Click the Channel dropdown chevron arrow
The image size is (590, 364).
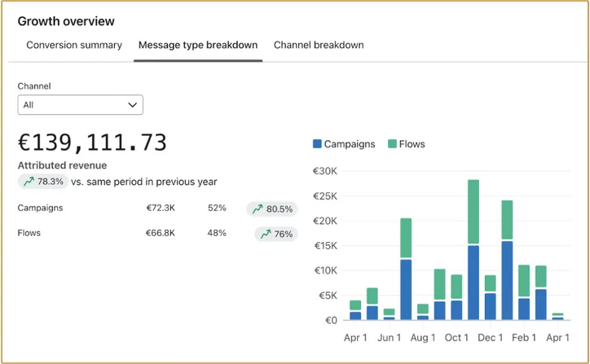133,105
